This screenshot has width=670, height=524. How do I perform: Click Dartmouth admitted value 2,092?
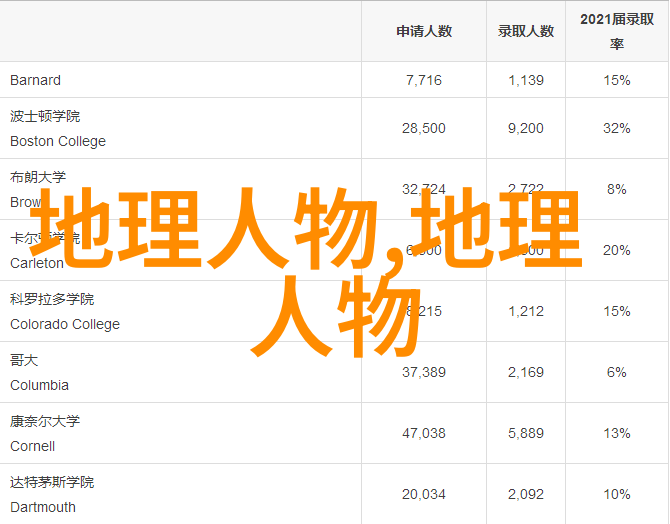[526, 495]
